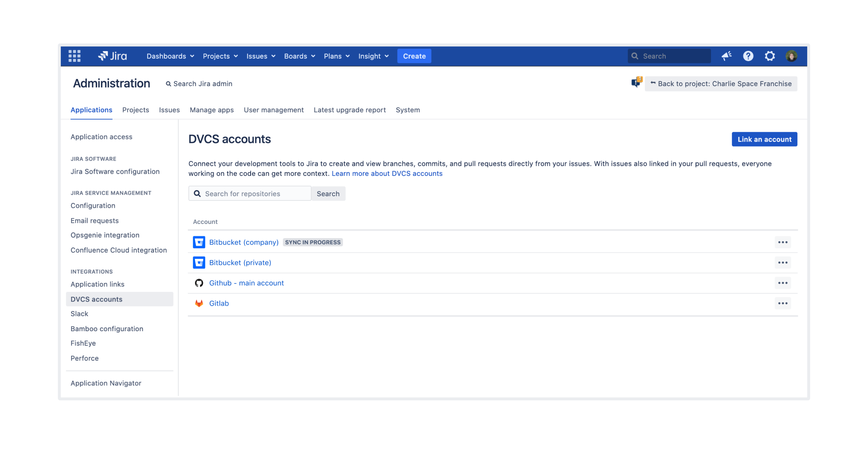Open the Github - main account link
868x451 pixels.
pyautogui.click(x=246, y=283)
